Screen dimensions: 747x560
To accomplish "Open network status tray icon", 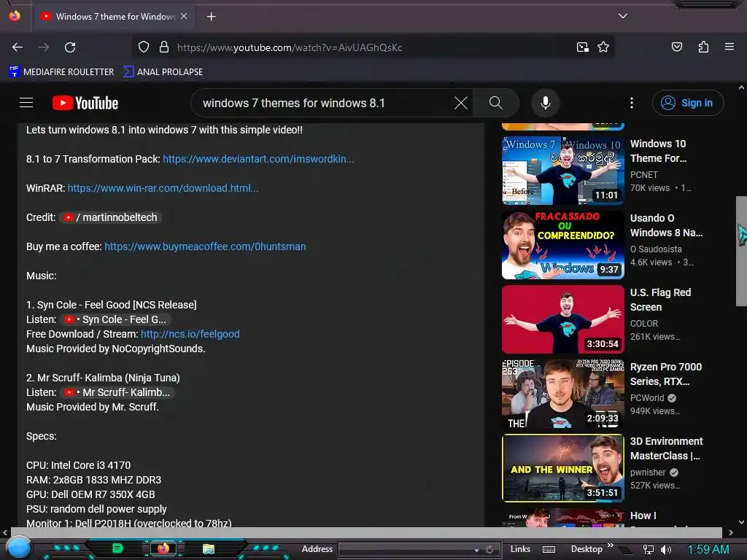I will pos(649,550).
